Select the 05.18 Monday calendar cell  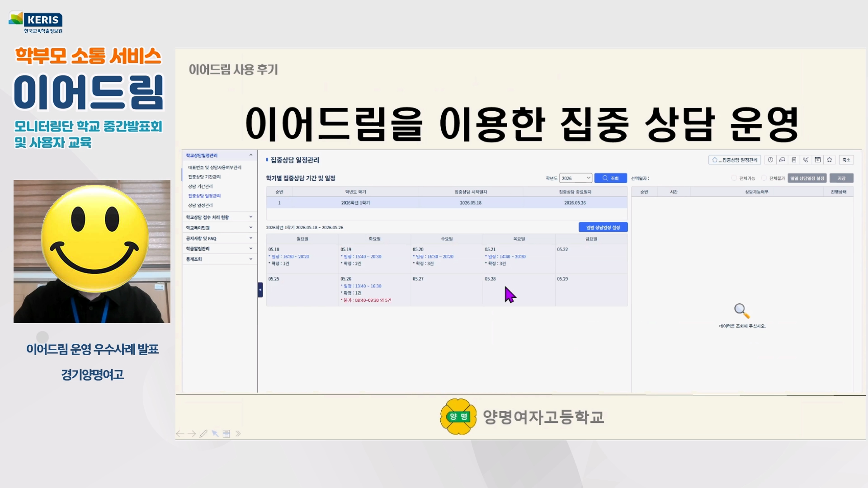302,258
